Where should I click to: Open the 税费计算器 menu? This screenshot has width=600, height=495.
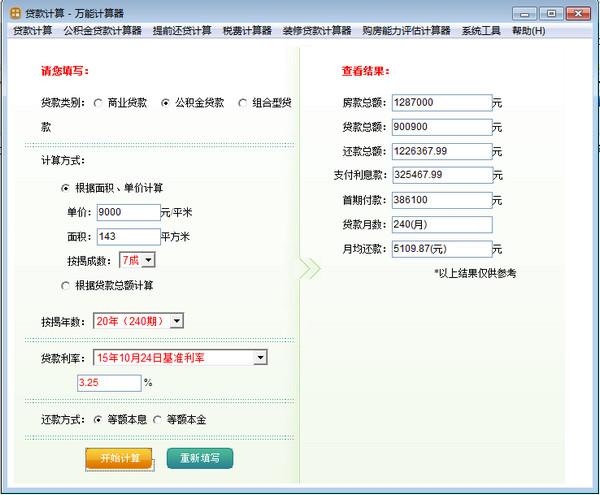point(247,31)
